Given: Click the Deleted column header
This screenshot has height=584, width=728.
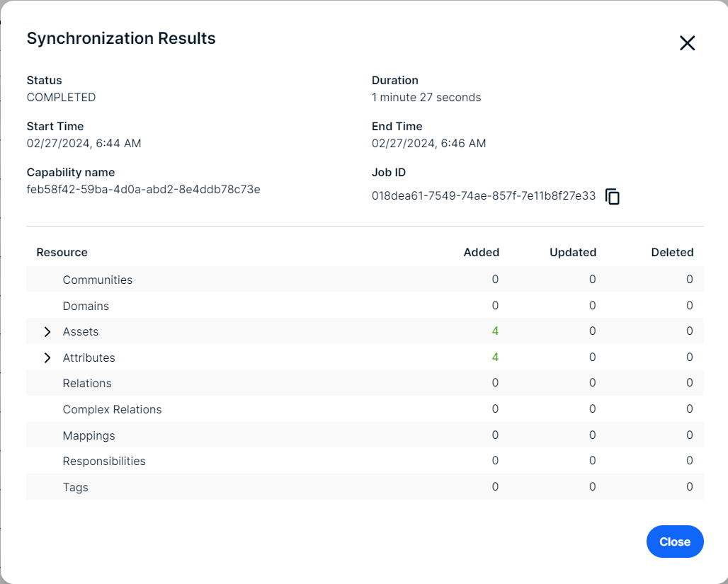Looking at the screenshot, I should pos(672,252).
